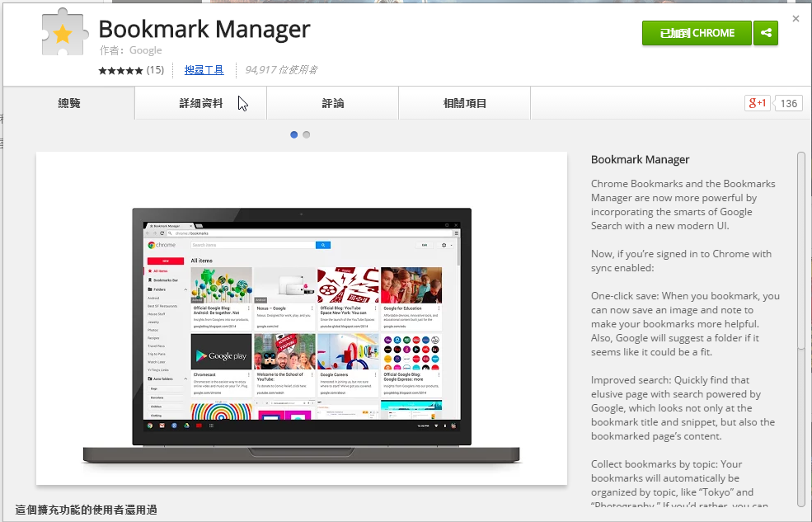Click the 這個擴充功能的使用者還用過 heading
This screenshot has width=812, height=522.
pyautogui.click(x=86, y=510)
